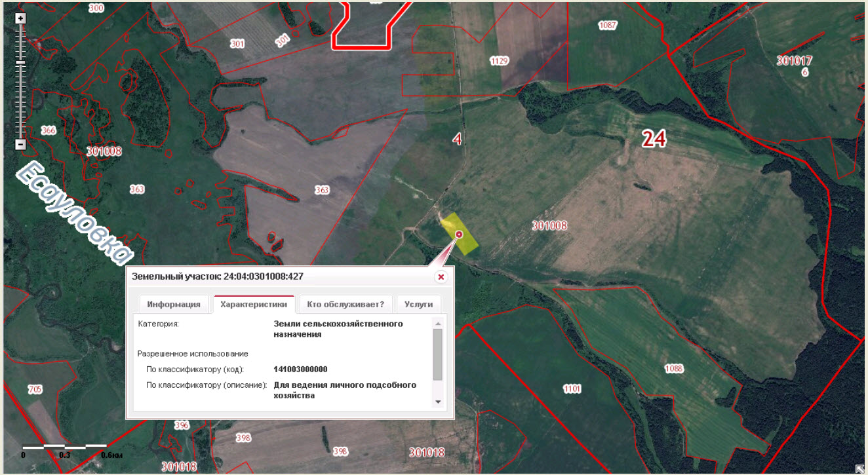Click parcel label 366

(x=49, y=130)
